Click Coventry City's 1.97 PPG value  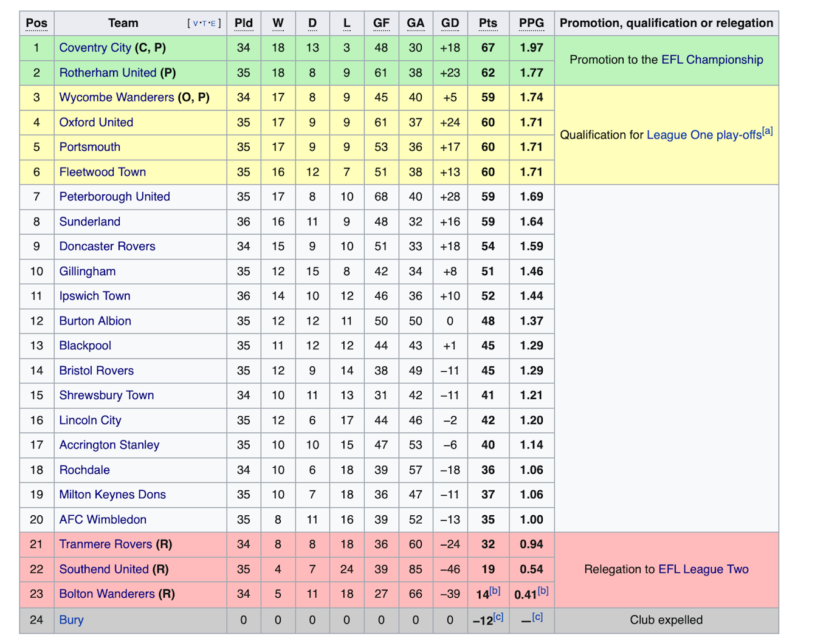tap(531, 47)
